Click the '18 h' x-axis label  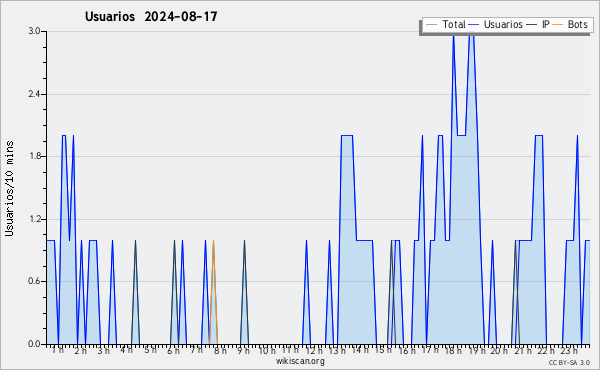coord(453,351)
